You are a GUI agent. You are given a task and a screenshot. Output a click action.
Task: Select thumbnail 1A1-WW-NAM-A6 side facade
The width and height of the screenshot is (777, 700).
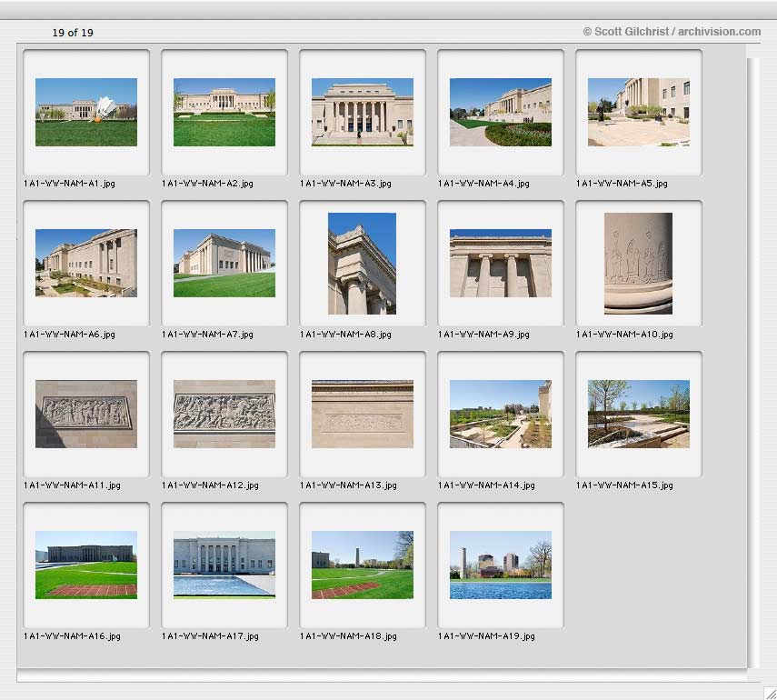coord(86,264)
